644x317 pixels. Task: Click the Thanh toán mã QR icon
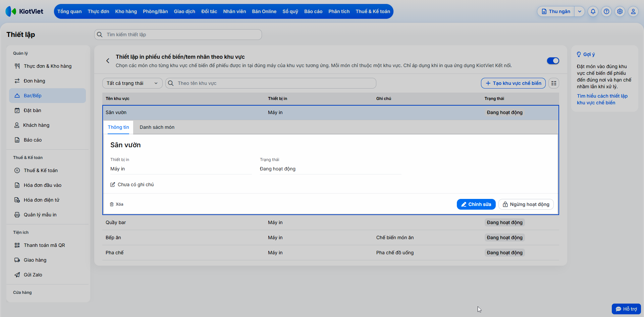point(17,245)
